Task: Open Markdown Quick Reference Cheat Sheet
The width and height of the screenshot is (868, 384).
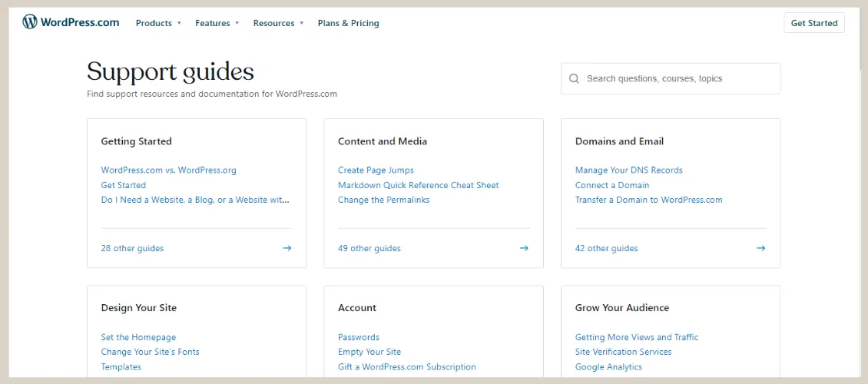Action: coord(419,185)
